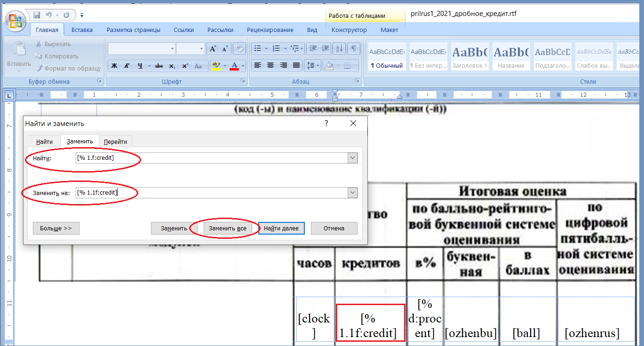Image resolution: width=644 pixels, height=346 pixels.
Task: Click the shading paint bucket icon
Action: [330, 65]
